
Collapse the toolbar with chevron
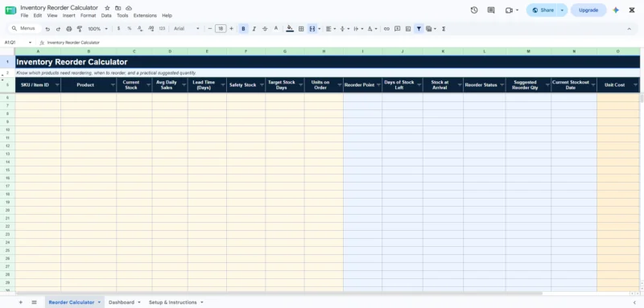point(629,29)
